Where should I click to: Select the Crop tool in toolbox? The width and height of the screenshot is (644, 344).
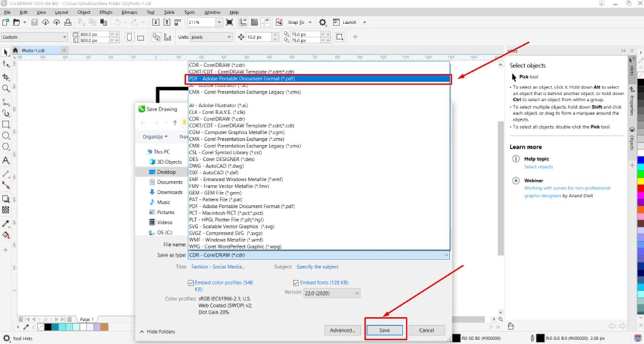click(x=6, y=76)
